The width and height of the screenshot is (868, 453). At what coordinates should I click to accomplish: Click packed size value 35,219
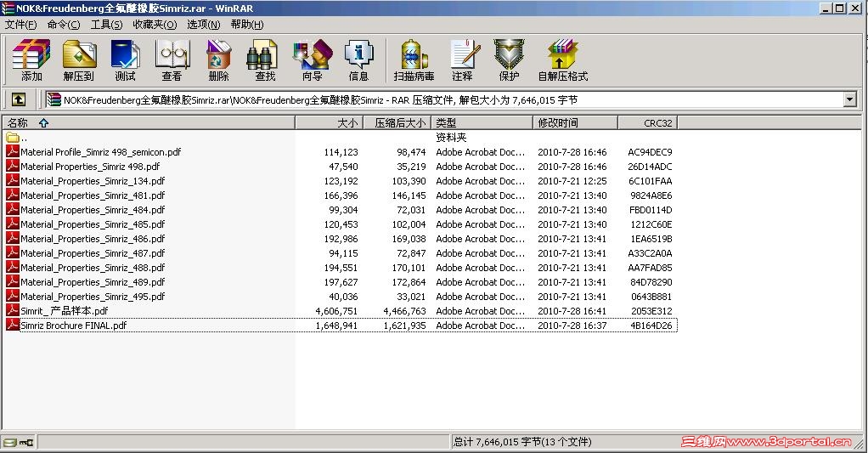411,166
